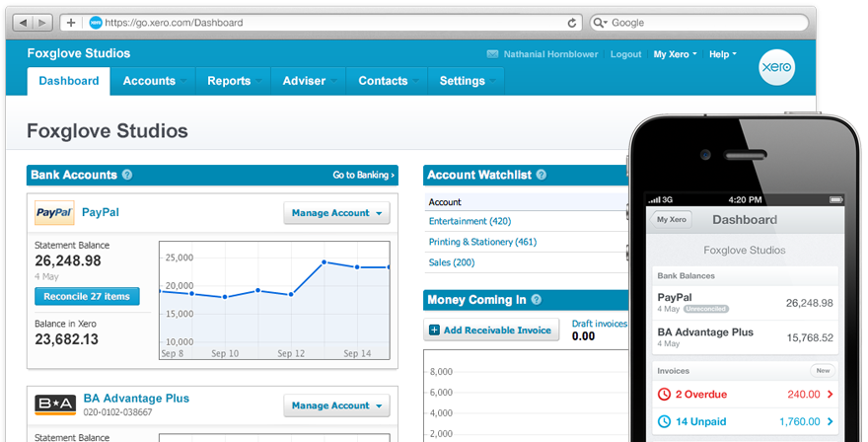This screenshot has height=442, width=868.
Task: Click the Xero favicon in address bar
Action: (x=96, y=23)
